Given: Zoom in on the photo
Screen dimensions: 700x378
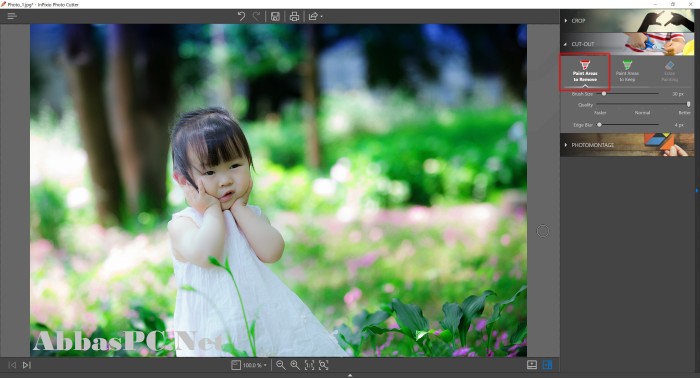Looking at the screenshot, I should (295, 365).
